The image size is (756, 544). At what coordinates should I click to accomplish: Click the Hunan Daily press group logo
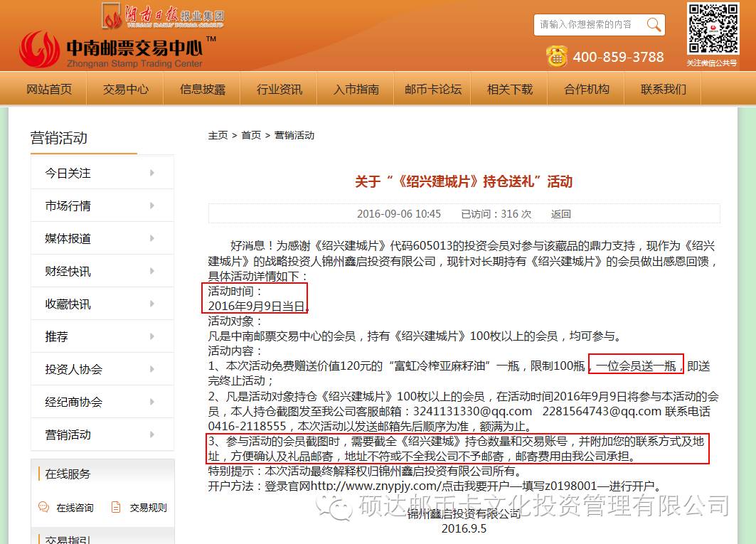click(163, 16)
